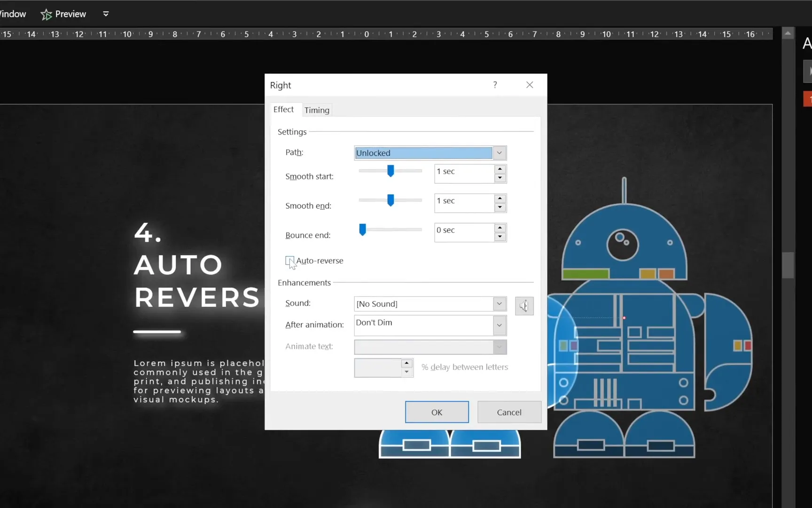The image size is (812, 508).
Task: Increase Smooth end seconds with up arrow
Action: tap(500, 198)
